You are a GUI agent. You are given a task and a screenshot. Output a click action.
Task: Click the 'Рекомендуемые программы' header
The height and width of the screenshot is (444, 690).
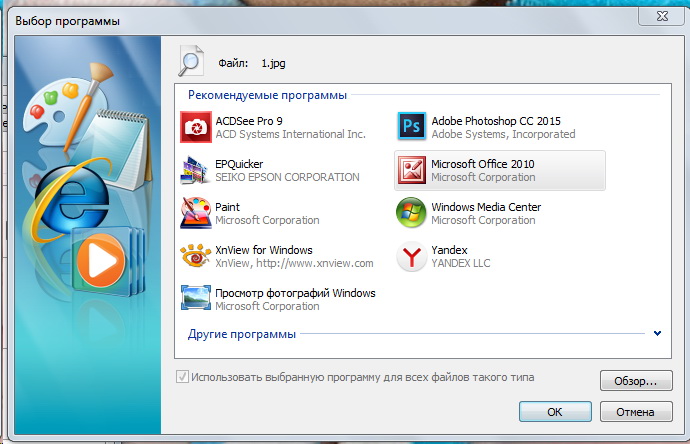coord(268,95)
